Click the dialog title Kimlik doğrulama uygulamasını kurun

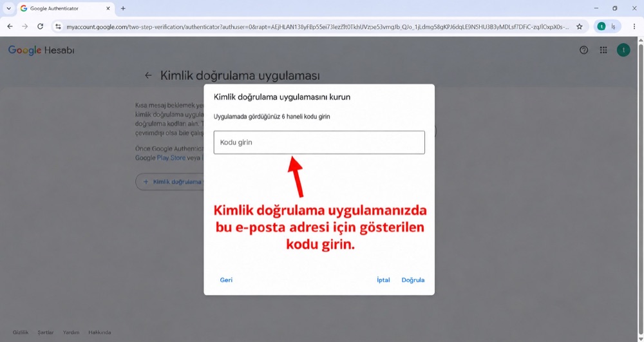point(282,97)
